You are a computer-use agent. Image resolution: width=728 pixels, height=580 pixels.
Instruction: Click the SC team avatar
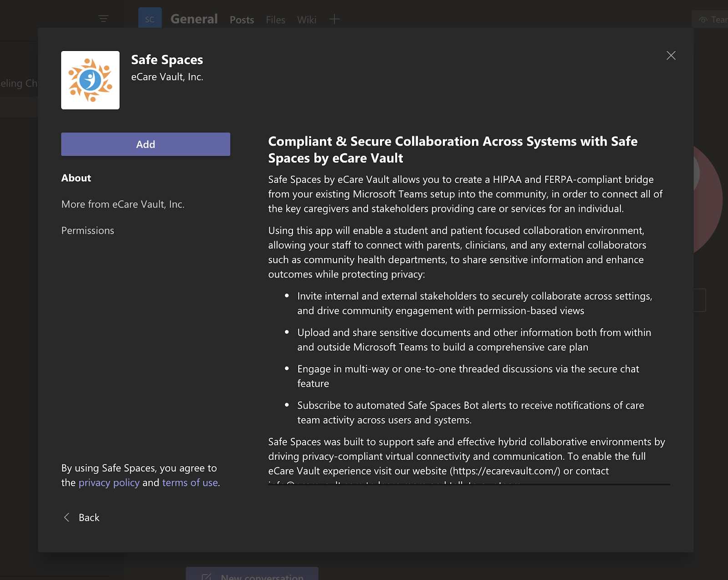150,19
